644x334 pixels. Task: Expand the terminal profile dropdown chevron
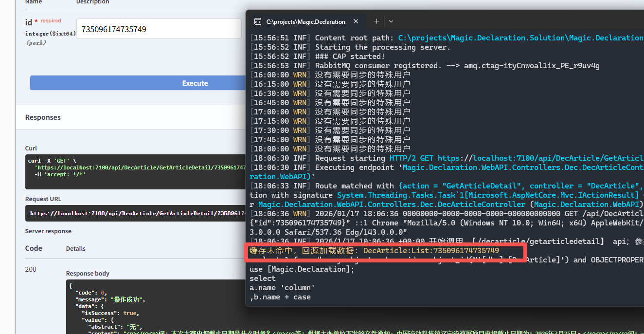[x=391, y=21]
